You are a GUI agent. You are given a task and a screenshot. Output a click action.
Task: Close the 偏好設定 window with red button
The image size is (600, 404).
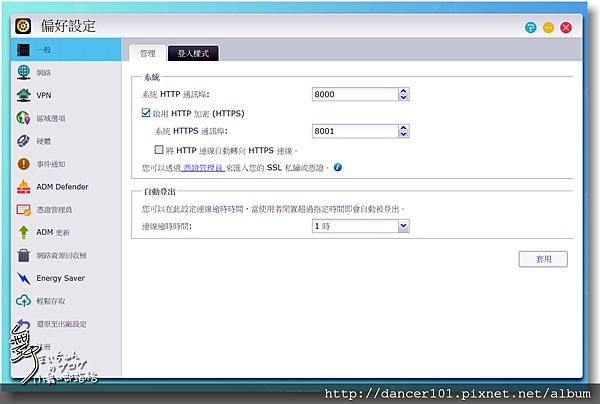pos(566,28)
